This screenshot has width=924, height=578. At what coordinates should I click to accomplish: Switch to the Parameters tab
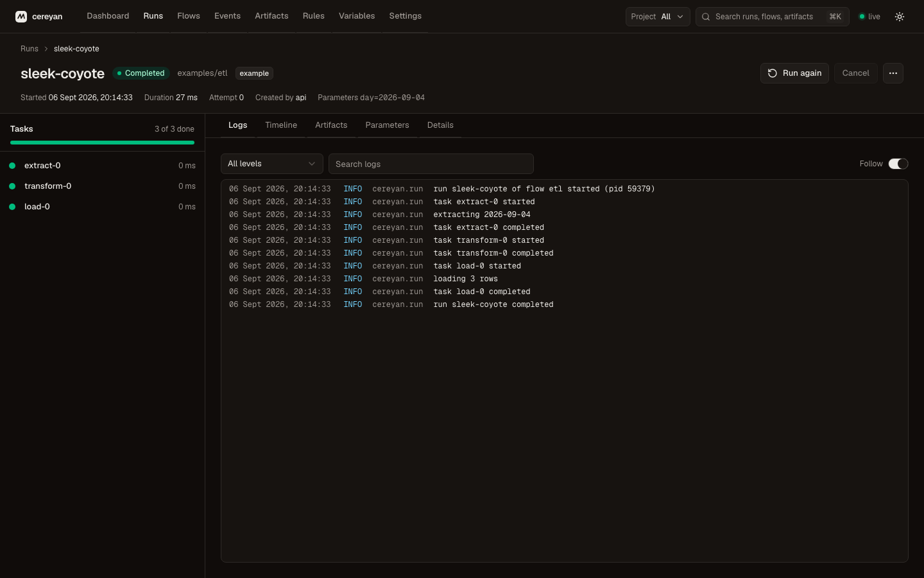click(x=388, y=125)
